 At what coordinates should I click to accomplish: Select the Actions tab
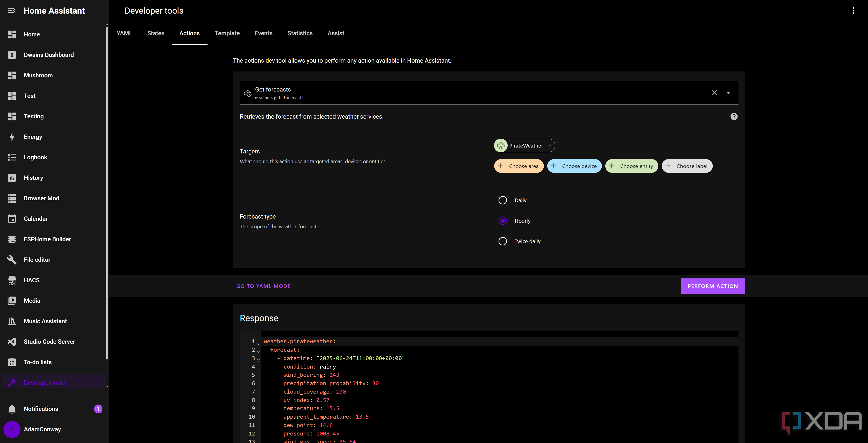(x=189, y=33)
